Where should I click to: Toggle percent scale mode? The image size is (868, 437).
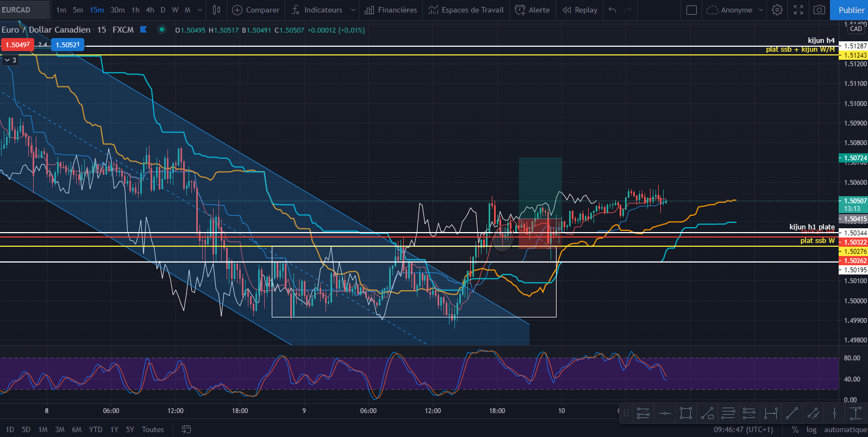795,429
